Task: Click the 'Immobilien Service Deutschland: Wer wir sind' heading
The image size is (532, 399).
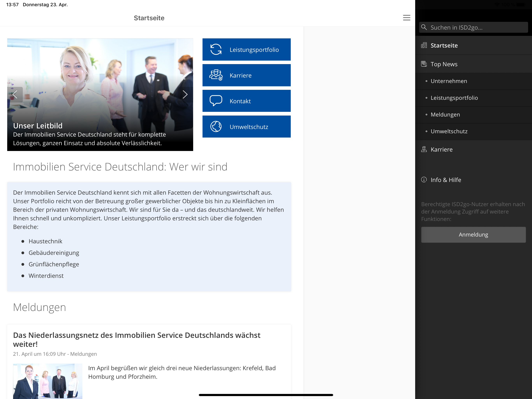Action: 120,167
